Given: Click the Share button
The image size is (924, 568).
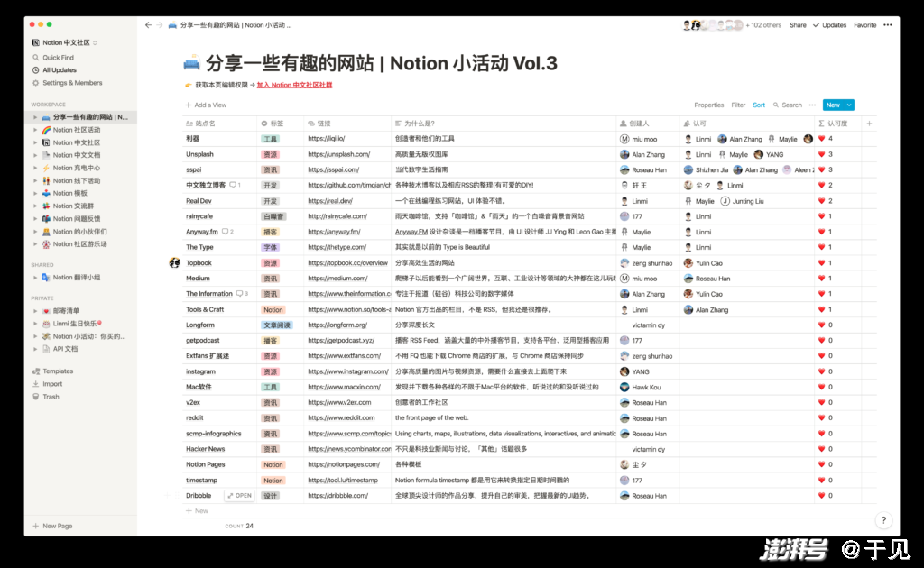Looking at the screenshot, I should [798, 25].
